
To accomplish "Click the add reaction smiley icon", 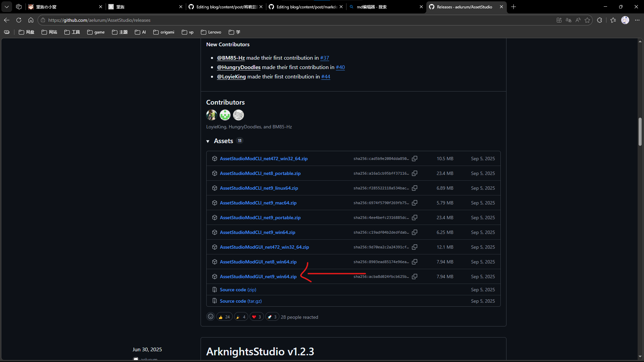I will [211, 317].
